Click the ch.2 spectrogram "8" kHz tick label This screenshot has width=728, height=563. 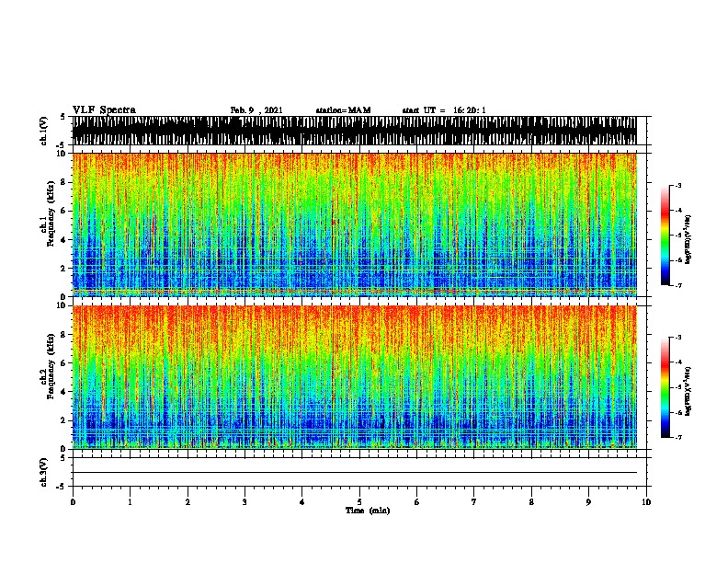tap(64, 335)
